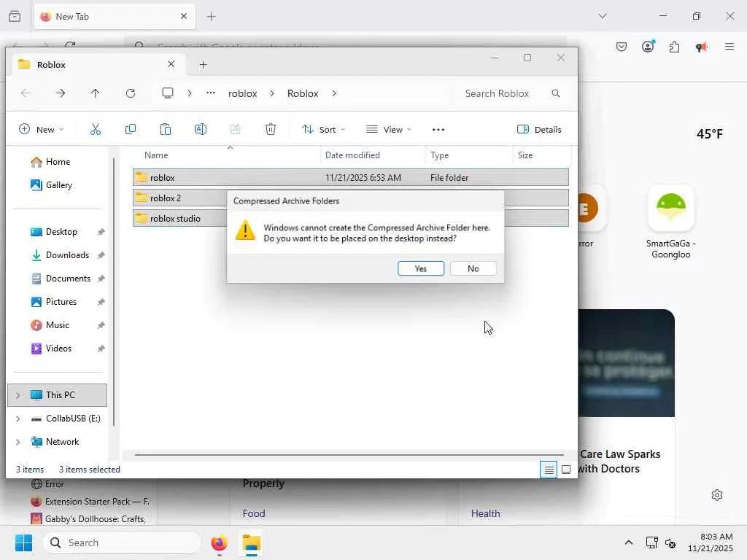The image size is (747, 560).
Task: Open Firefox extensions puzzle icon
Action: point(674,47)
